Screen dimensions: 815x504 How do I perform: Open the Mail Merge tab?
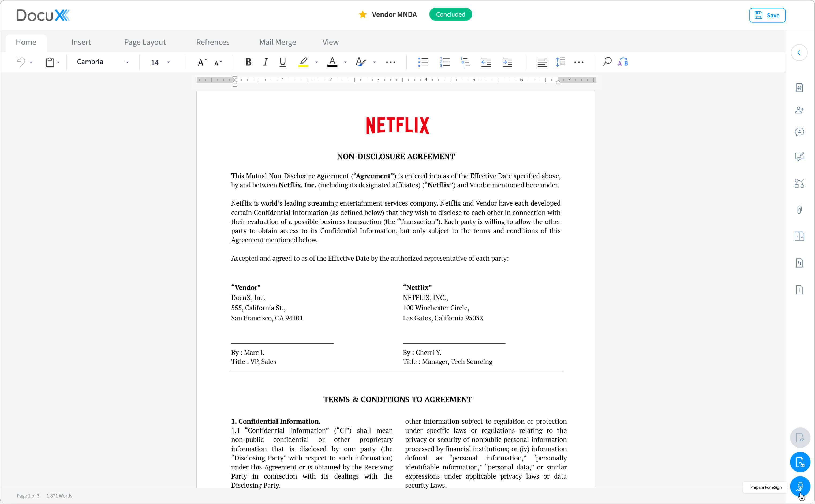[278, 42]
